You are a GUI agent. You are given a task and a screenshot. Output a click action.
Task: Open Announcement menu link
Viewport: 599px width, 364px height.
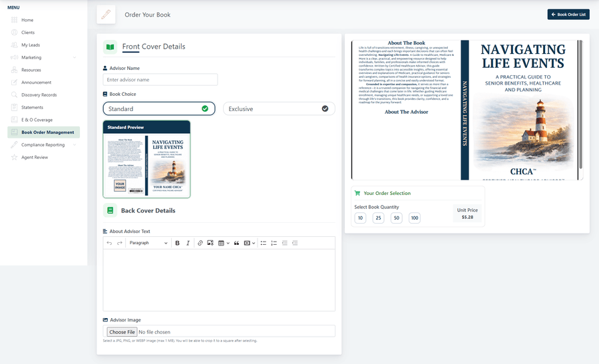pos(37,83)
